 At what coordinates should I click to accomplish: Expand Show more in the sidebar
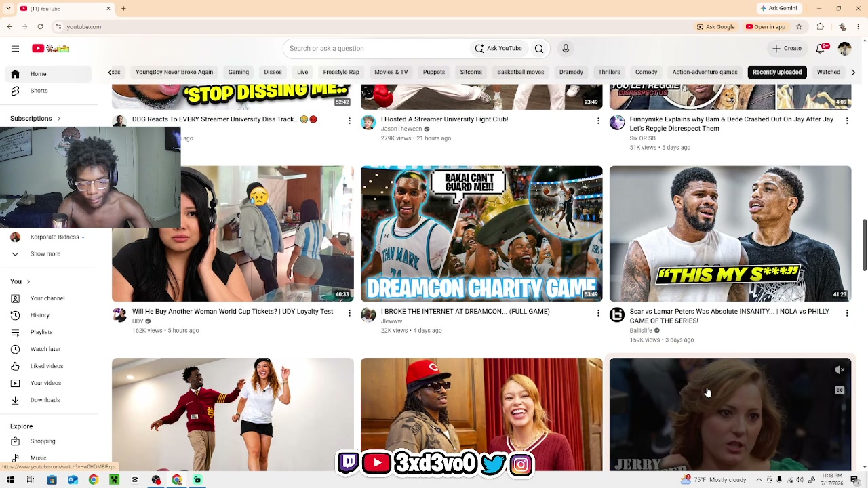tap(45, 253)
